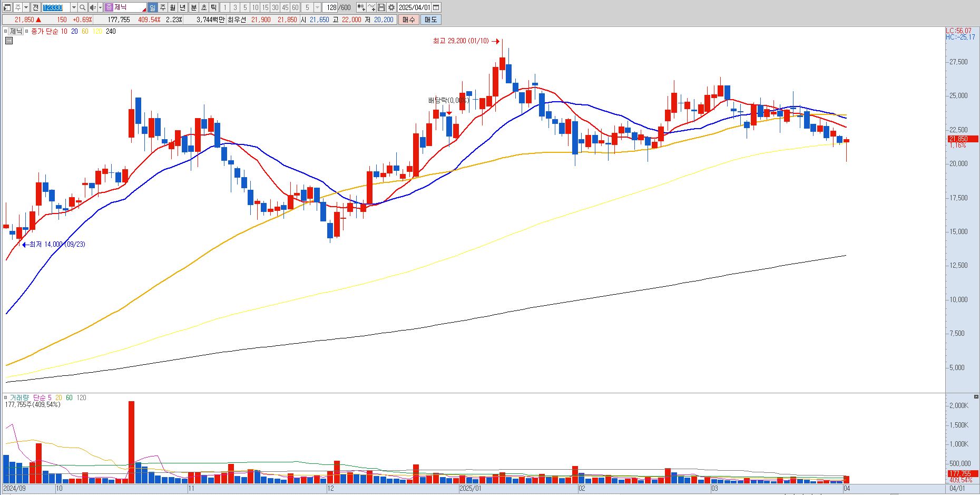Click the 최고 29,200 (01/10) annotation
This screenshot has height=495, width=980.
pos(460,41)
